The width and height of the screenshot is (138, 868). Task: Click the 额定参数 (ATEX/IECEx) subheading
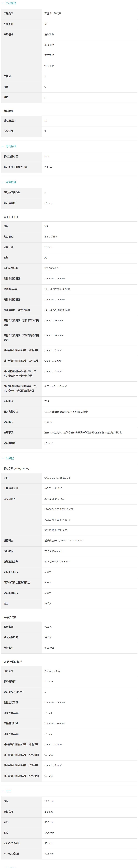point(16,468)
